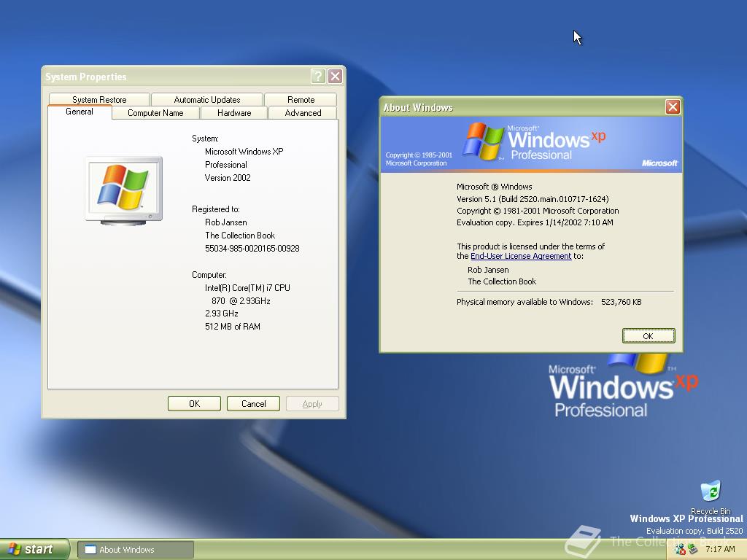The image size is (747, 560).
Task: Click the "Microsoft Windows XP" system line
Action: [244, 152]
